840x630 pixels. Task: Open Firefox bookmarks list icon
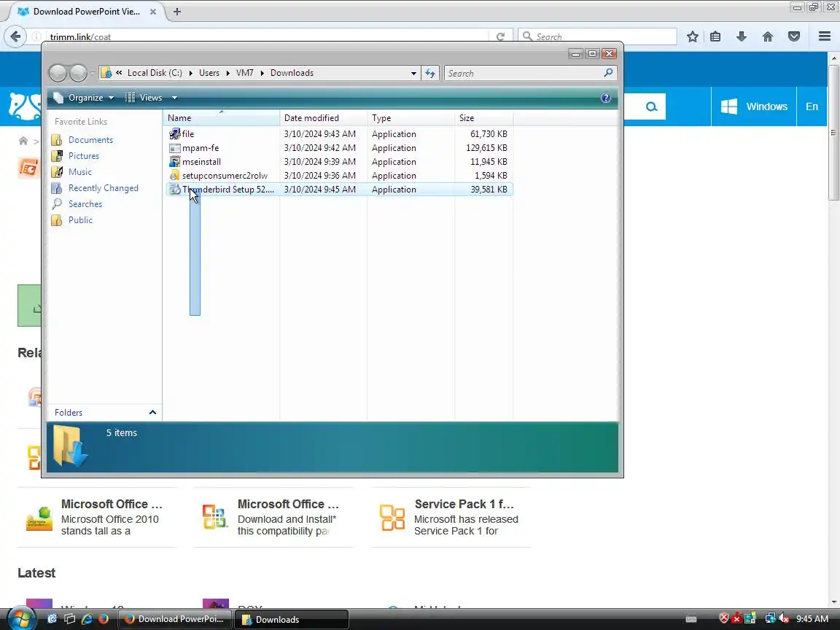(715, 36)
